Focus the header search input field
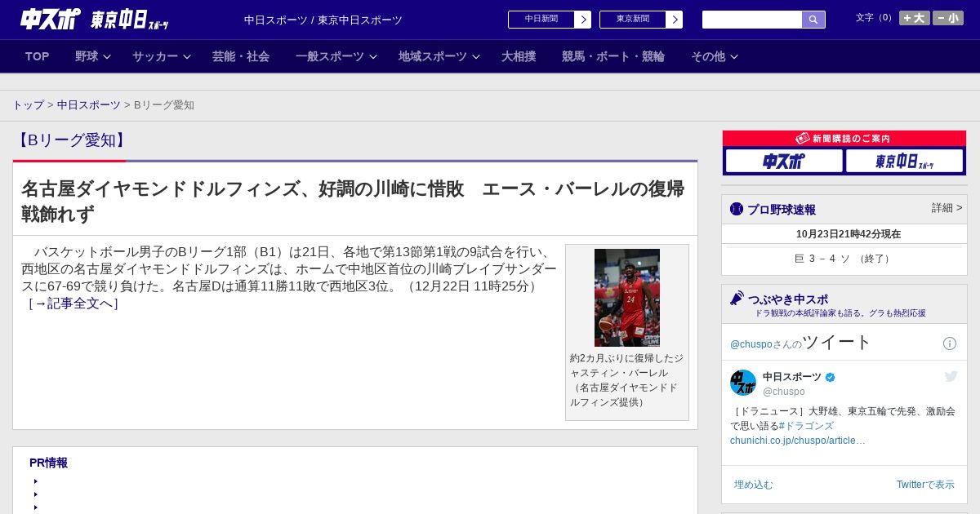Image resolution: width=980 pixels, height=514 pixels. coord(752,20)
